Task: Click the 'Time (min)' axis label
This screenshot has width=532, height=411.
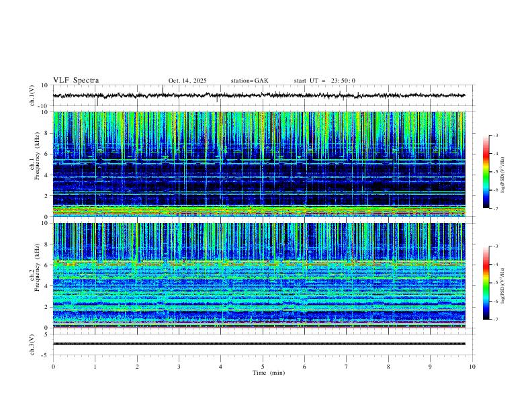Action: 269,373
